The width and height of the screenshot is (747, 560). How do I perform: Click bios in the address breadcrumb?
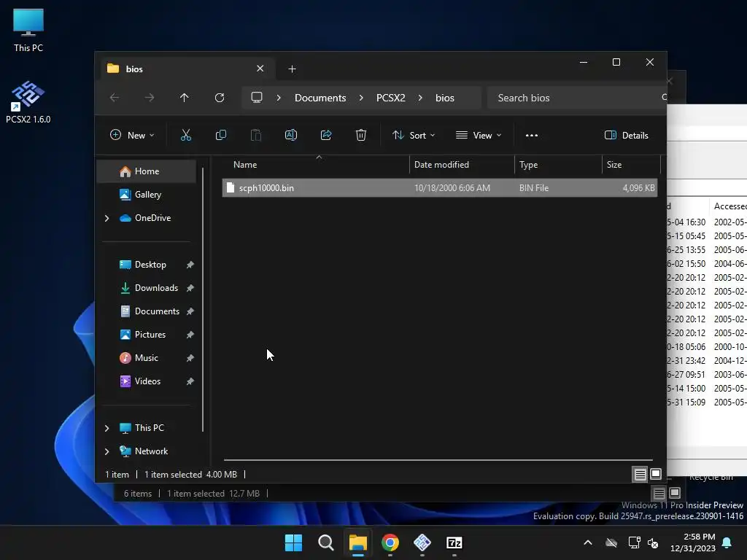click(444, 98)
